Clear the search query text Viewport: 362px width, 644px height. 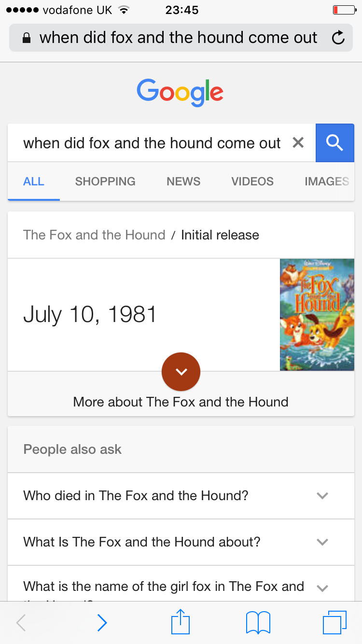[x=298, y=142]
